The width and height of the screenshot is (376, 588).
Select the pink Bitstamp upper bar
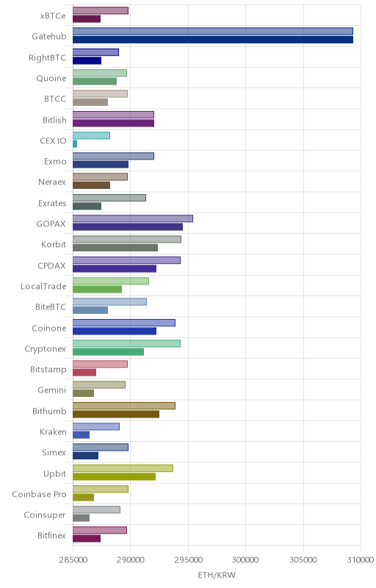click(x=100, y=364)
